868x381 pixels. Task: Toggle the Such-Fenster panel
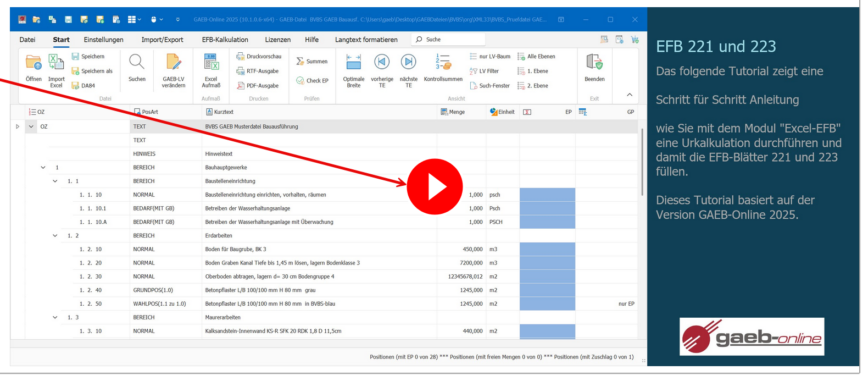(490, 86)
